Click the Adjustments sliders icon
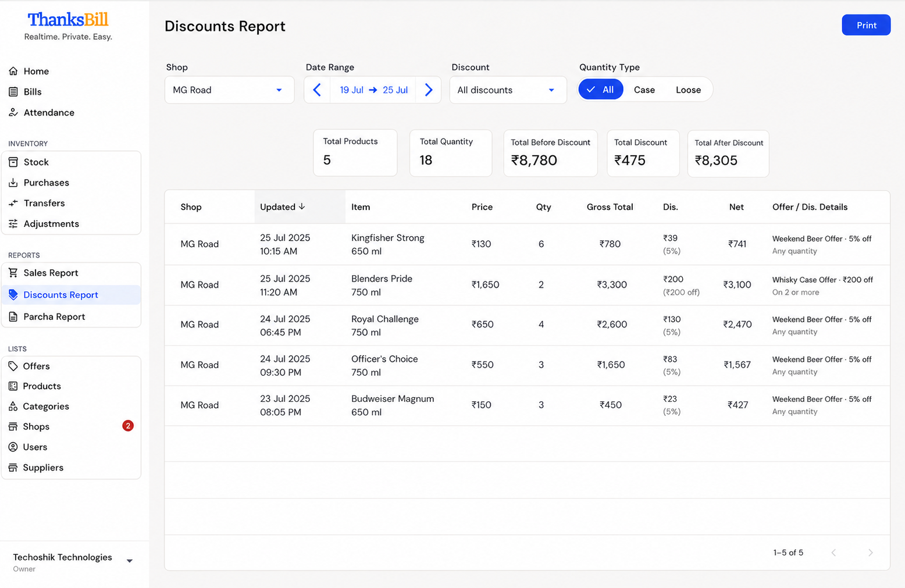 click(x=13, y=224)
